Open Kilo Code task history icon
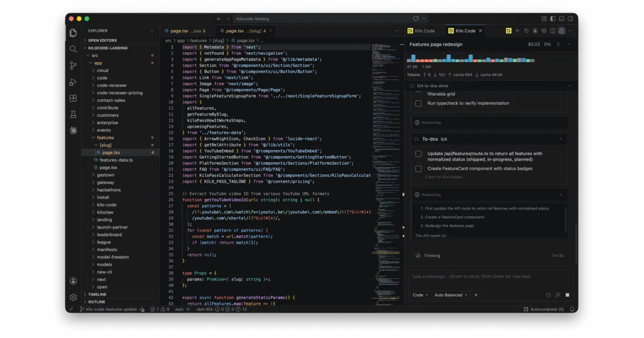The height and width of the screenshot is (338, 644). 526,31
